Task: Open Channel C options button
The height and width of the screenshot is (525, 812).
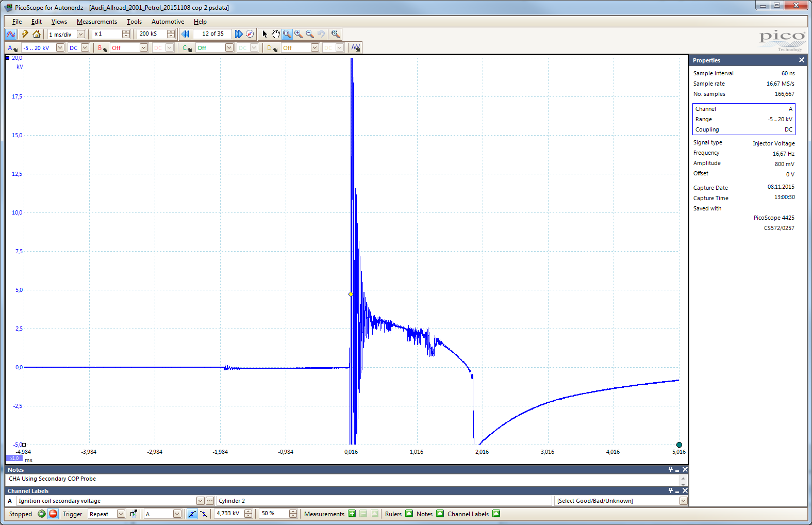Action: 187,48
